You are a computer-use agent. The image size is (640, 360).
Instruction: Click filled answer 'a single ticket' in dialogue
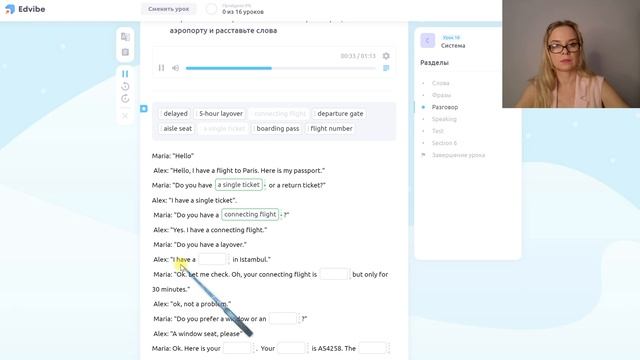point(239,185)
